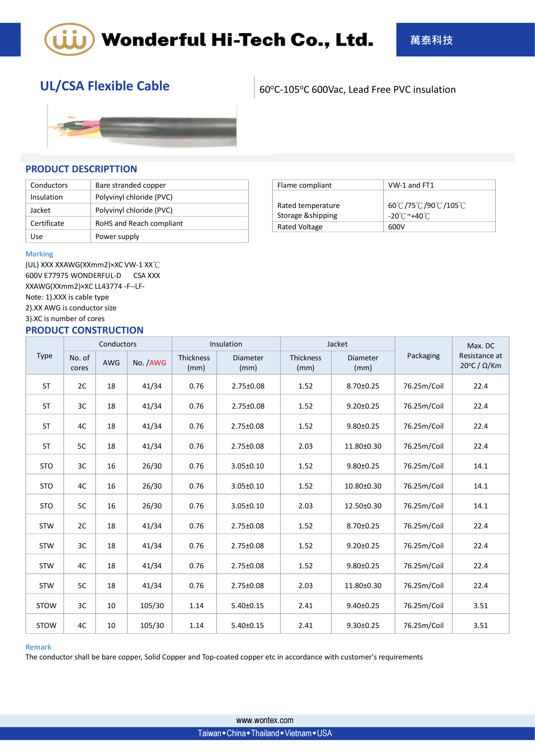Click Taiwan in the footer location bar
Viewport: 535px width, 756px height.
(x=209, y=733)
